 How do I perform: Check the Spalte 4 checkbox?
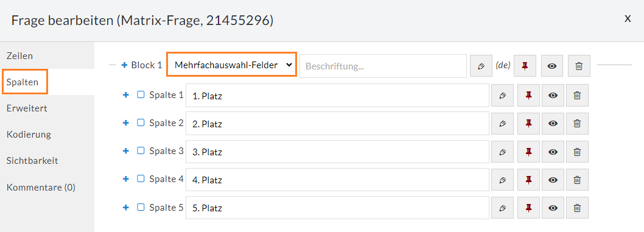coord(141,178)
